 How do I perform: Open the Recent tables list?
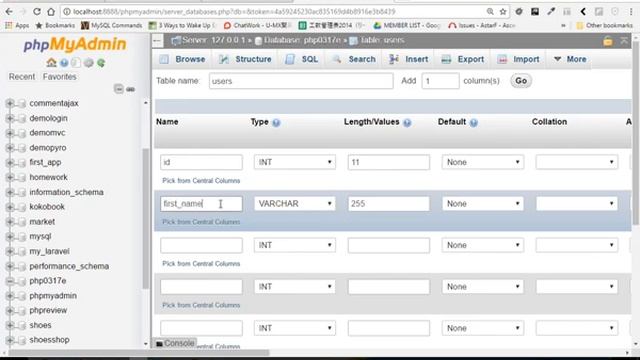click(x=22, y=77)
